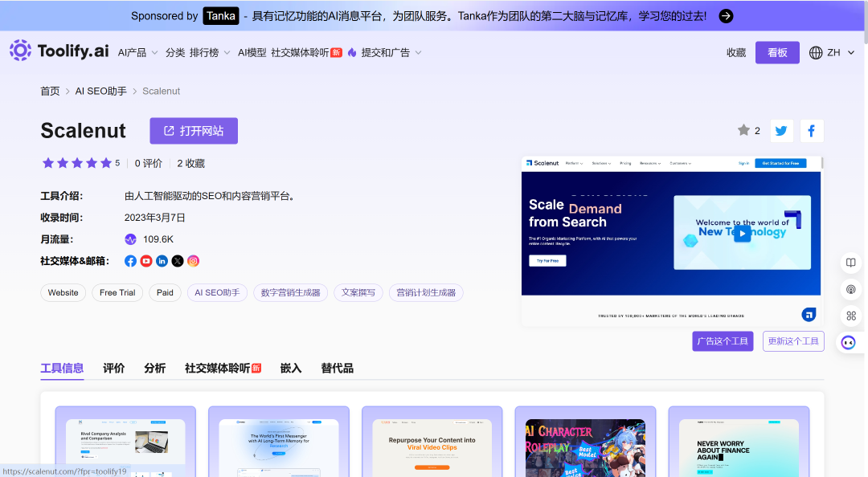868x477 pixels.
Task: Click the monthly traffic pulse icon
Action: coord(131,239)
